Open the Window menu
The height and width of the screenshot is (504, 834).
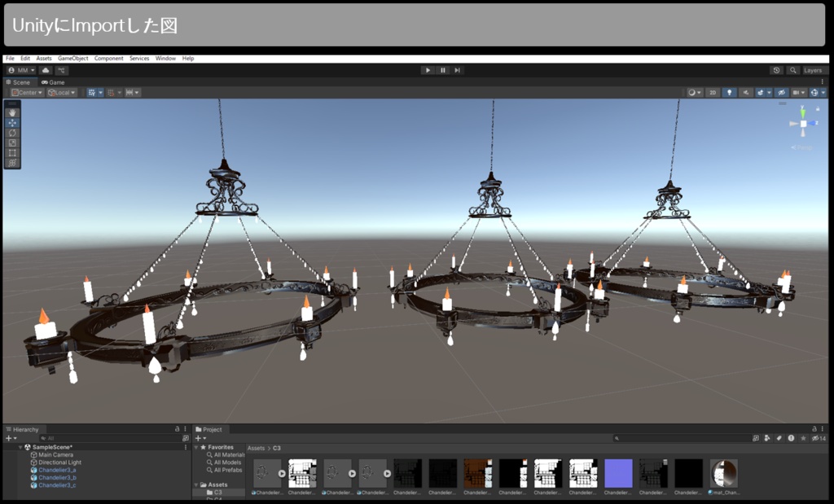tap(165, 59)
